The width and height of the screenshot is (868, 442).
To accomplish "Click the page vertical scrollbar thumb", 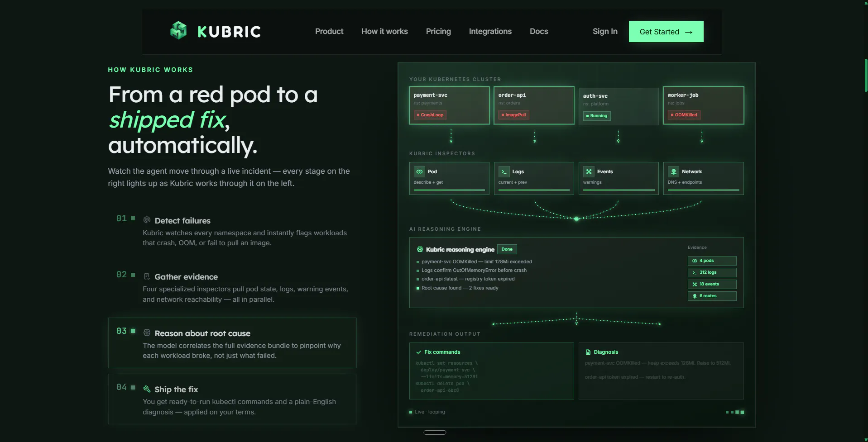I will click(866, 75).
